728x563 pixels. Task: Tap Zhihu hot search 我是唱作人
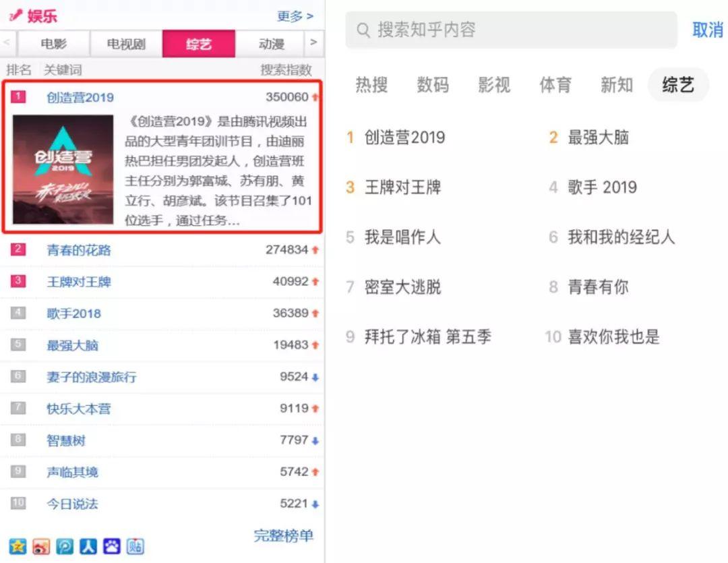(402, 237)
